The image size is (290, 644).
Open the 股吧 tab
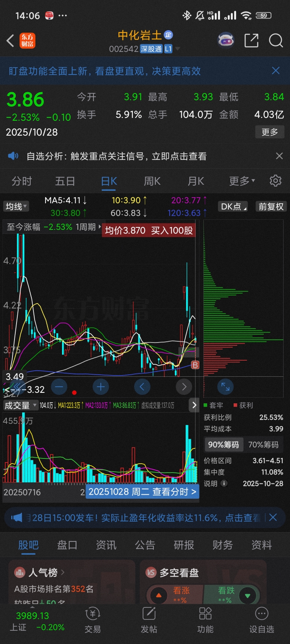point(29,545)
